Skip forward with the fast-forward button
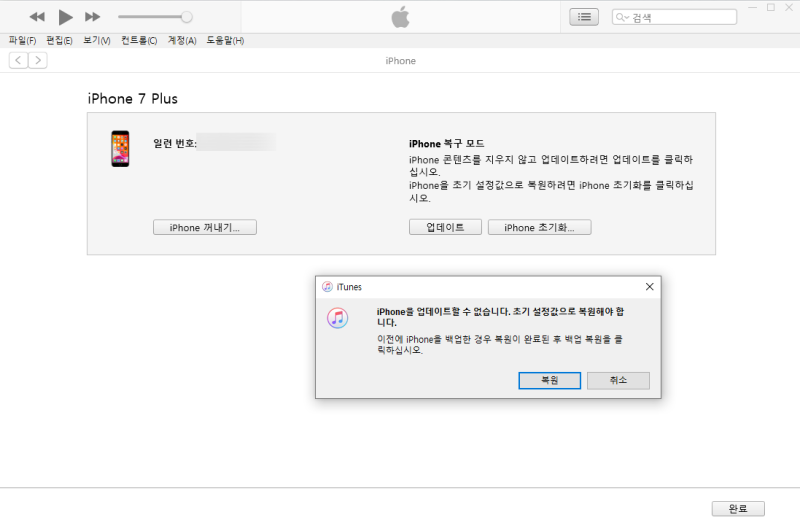Image resolution: width=800 pixels, height=528 pixels. [92, 17]
